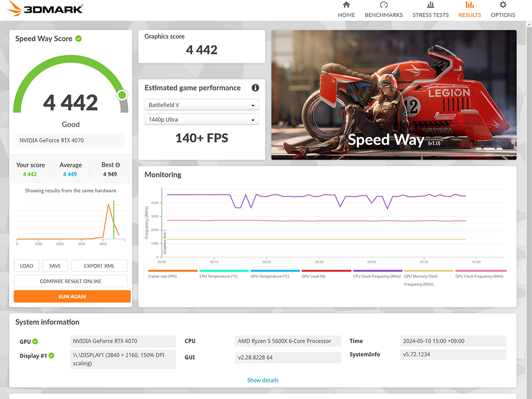Click Compare Result Online button

pos(71,281)
